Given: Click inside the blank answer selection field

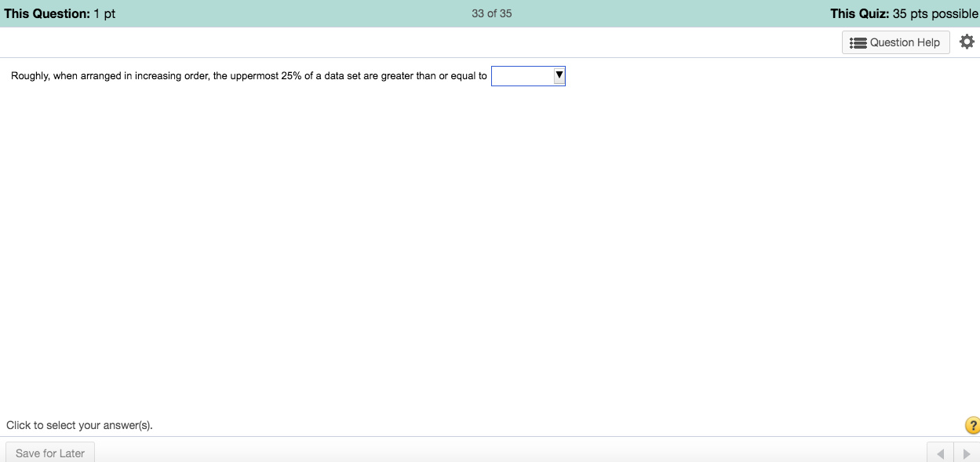Looking at the screenshot, I should (522, 75).
